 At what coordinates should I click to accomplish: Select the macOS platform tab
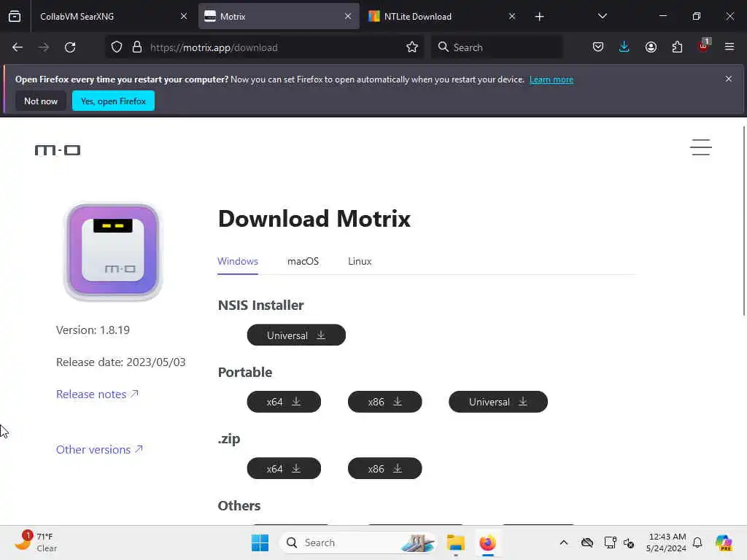303,261
